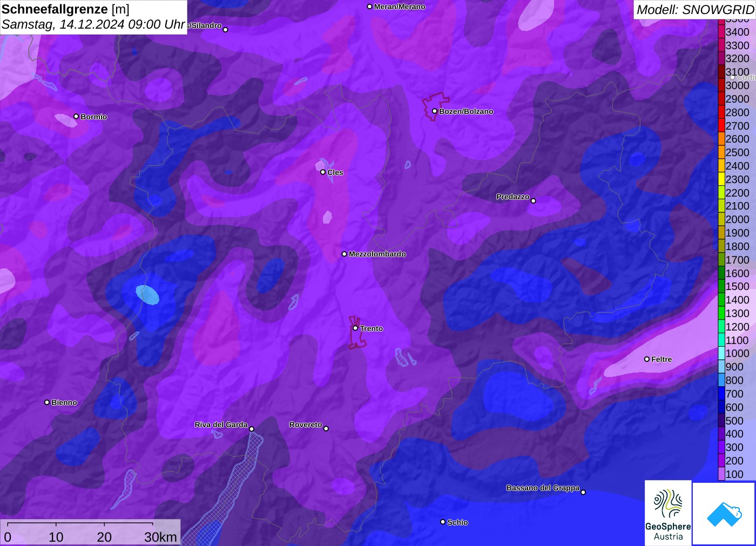Click the Bassano del Grappa marker
This screenshot has width=756, height=546.
[583, 492]
